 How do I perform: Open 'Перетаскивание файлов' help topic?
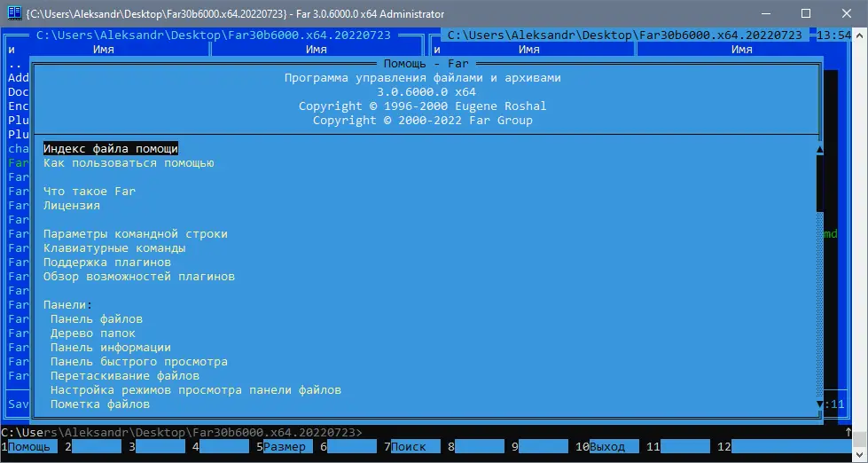pyautogui.click(x=124, y=375)
